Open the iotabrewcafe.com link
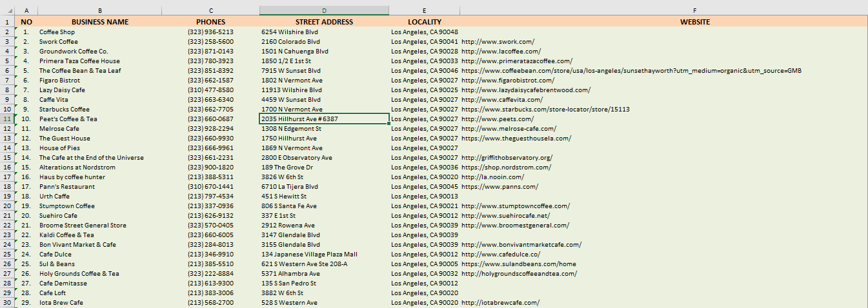The width and height of the screenshot is (868, 308). (500, 302)
